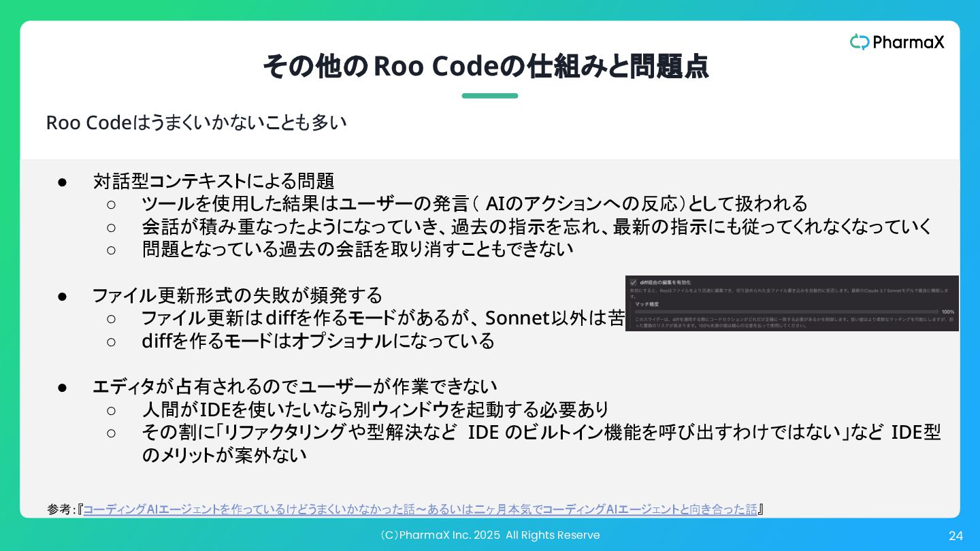Click the line ファイル更新はdiffを作るモードがあるが
Image resolution: width=980 pixels, height=551 pixels.
[x=383, y=318]
